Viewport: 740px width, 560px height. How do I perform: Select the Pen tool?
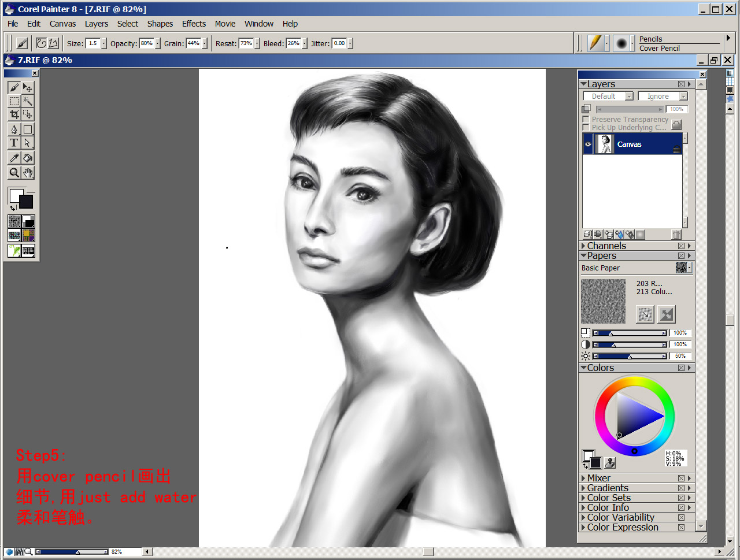pyautogui.click(x=14, y=129)
